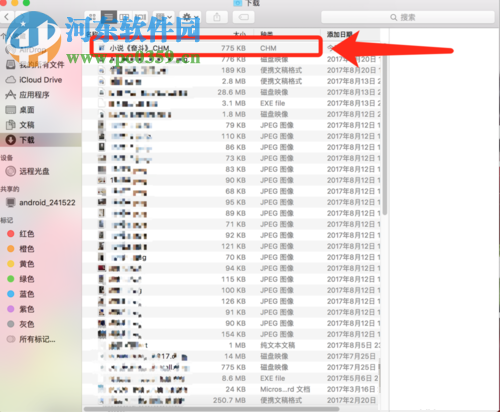This screenshot has height=412, width=500.
Task: Switch to column view icon
Action: coord(124,17)
